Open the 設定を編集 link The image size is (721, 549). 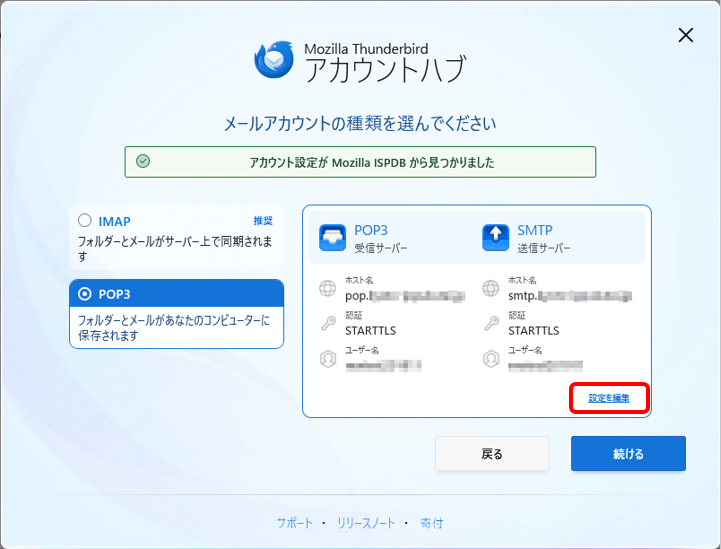[x=609, y=398]
